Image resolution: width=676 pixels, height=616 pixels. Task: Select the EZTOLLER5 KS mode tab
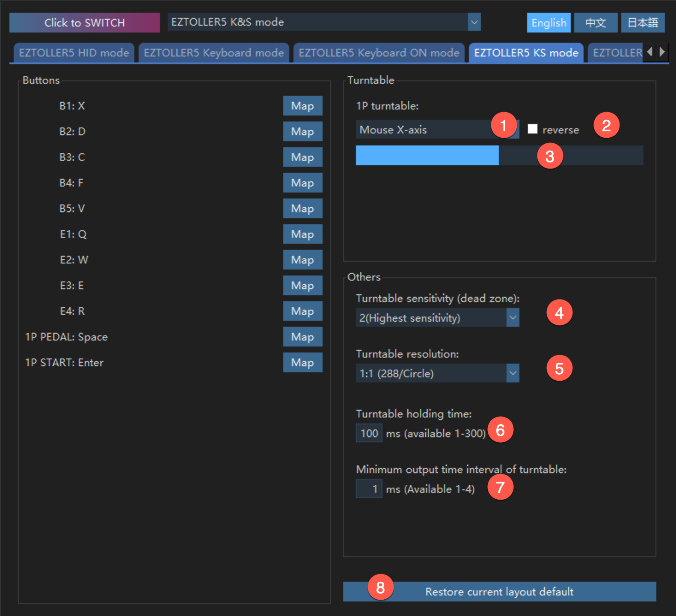526,53
